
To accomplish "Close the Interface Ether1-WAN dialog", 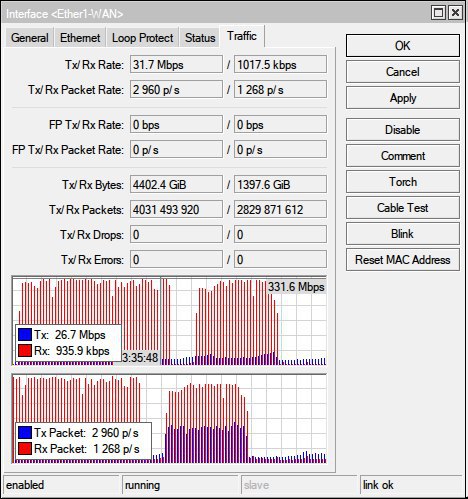I will [x=455, y=13].
